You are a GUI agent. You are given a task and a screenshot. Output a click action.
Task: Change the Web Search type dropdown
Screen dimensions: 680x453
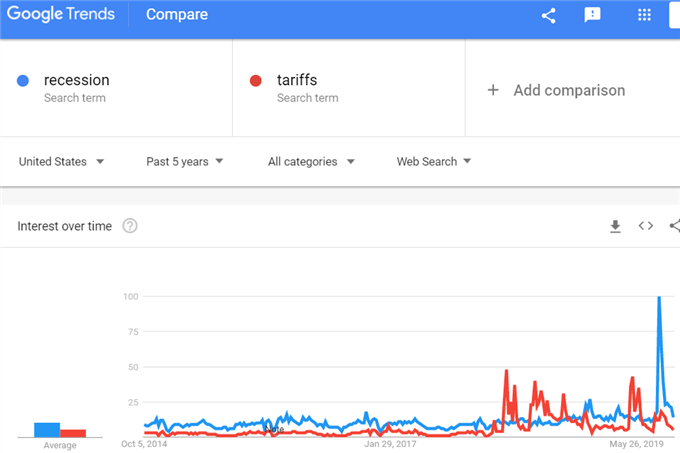coord(434,162)
